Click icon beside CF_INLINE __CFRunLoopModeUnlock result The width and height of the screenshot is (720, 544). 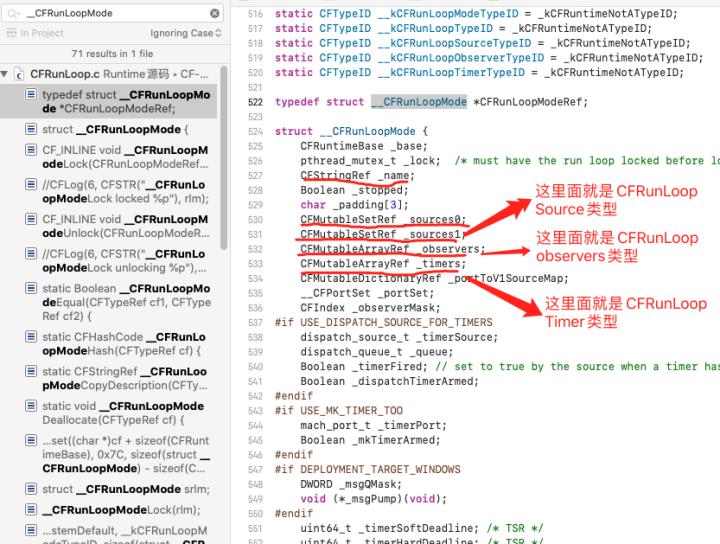click(31, 219)
